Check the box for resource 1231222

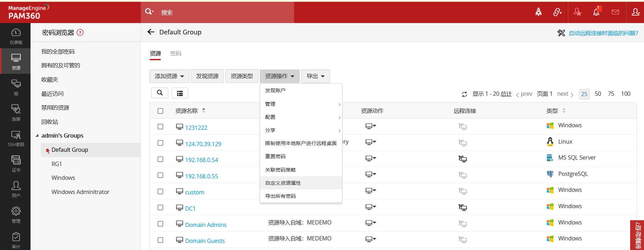[160, 127]
